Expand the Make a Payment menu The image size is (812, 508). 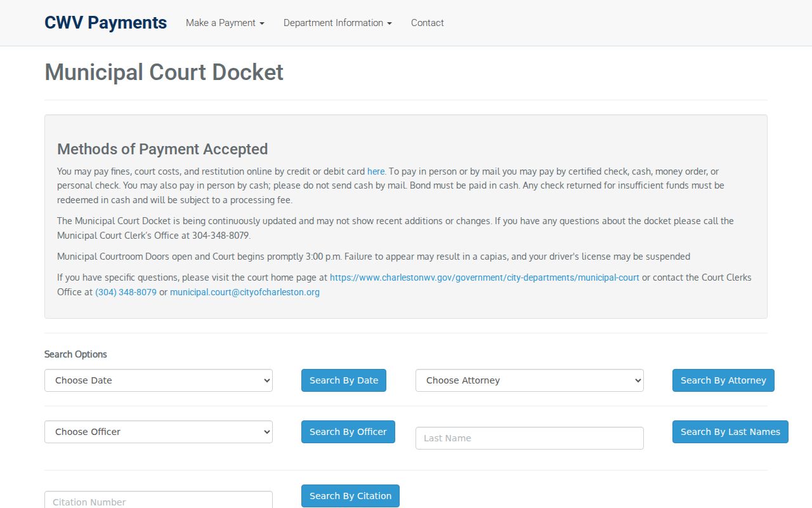(x=225, y=23)
